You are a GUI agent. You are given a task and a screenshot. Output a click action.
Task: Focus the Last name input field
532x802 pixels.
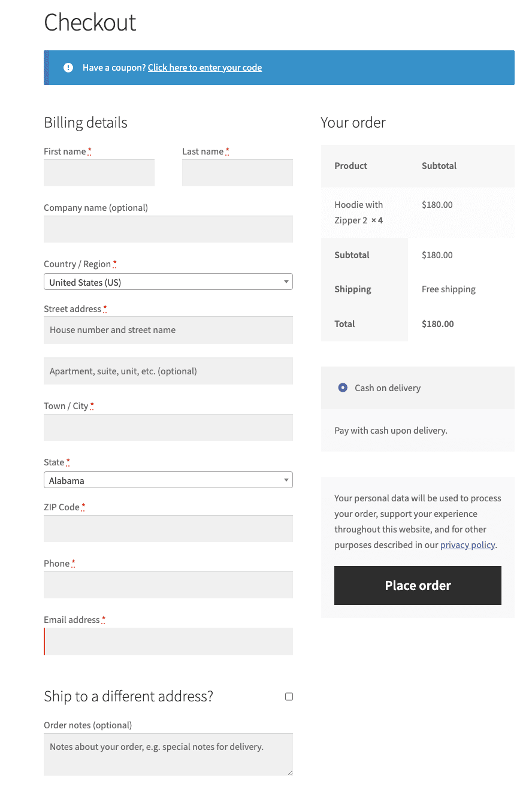tap(237, 172)
